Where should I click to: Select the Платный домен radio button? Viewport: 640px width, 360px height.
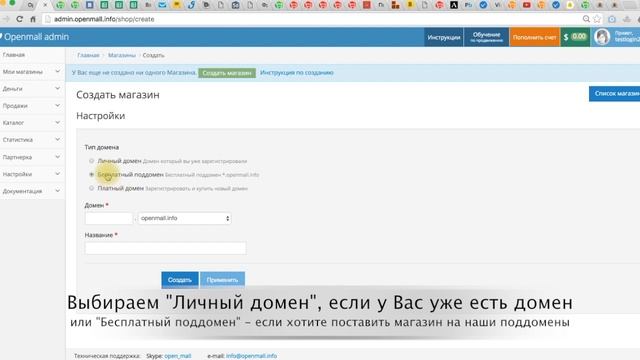point(91,188)
